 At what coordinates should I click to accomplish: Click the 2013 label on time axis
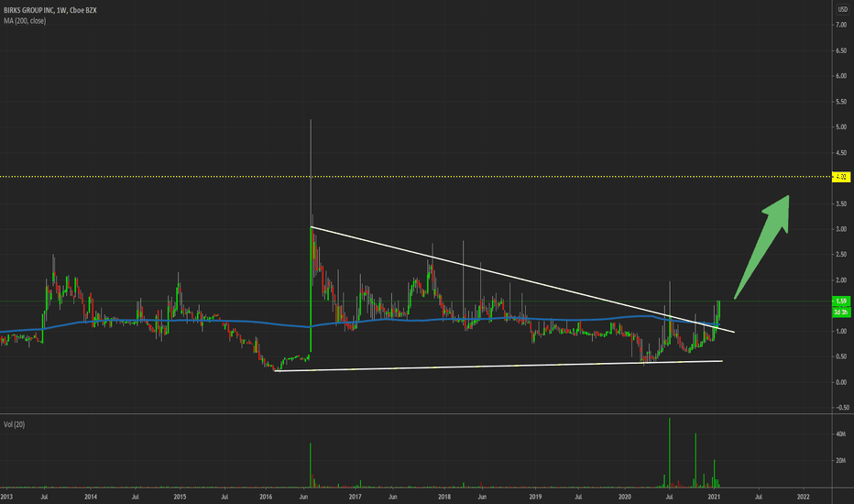click(6, 497)
